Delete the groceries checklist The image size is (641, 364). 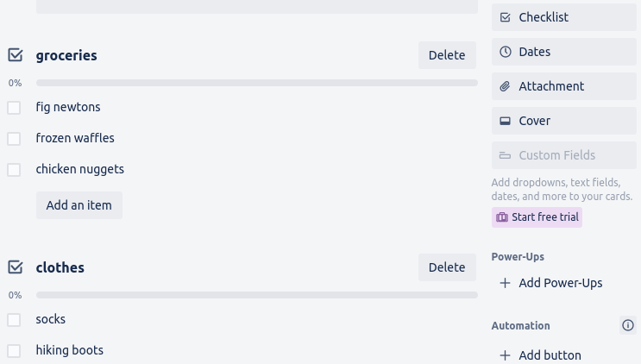coord(447,55)
